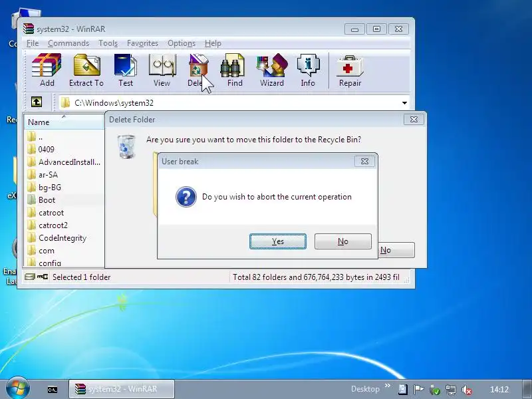Click No in the User break dialog
Screen dimensions: 532x399
(342, 241)
